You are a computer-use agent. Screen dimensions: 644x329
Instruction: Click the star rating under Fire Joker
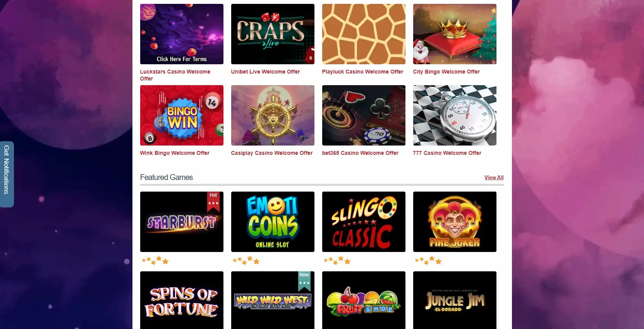(x=428, y=260)
